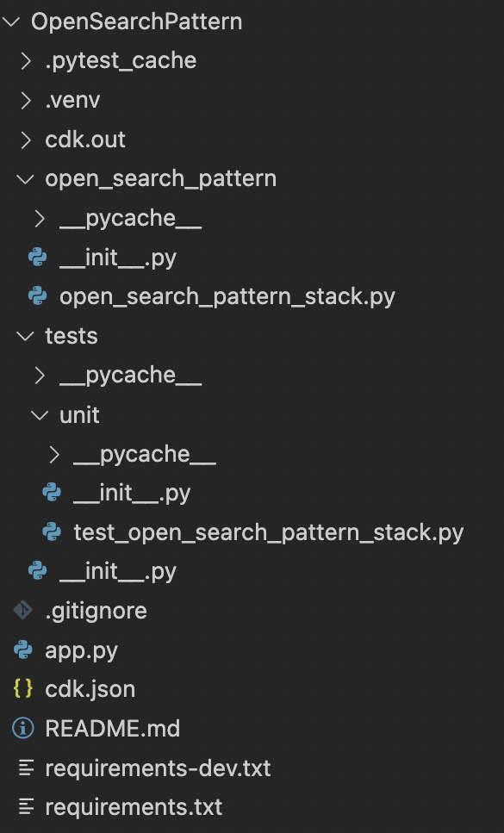Click Python icon beside test_open_search_pattern_stack.py
This screenshot has height=833, width=504.
pyautogui.click(x=52, y=532)
